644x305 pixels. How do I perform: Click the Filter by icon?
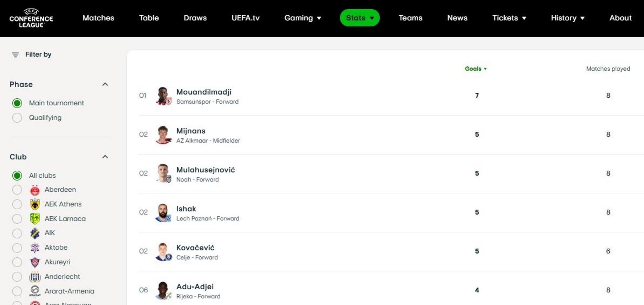15,55
